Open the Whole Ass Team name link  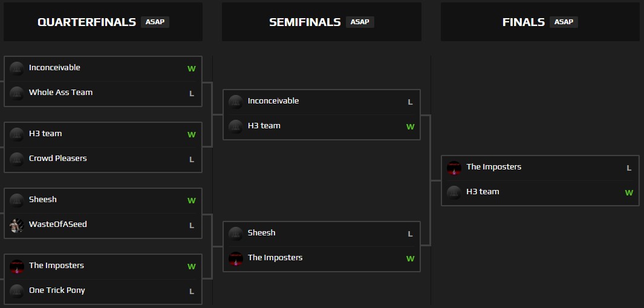point(60,93)
